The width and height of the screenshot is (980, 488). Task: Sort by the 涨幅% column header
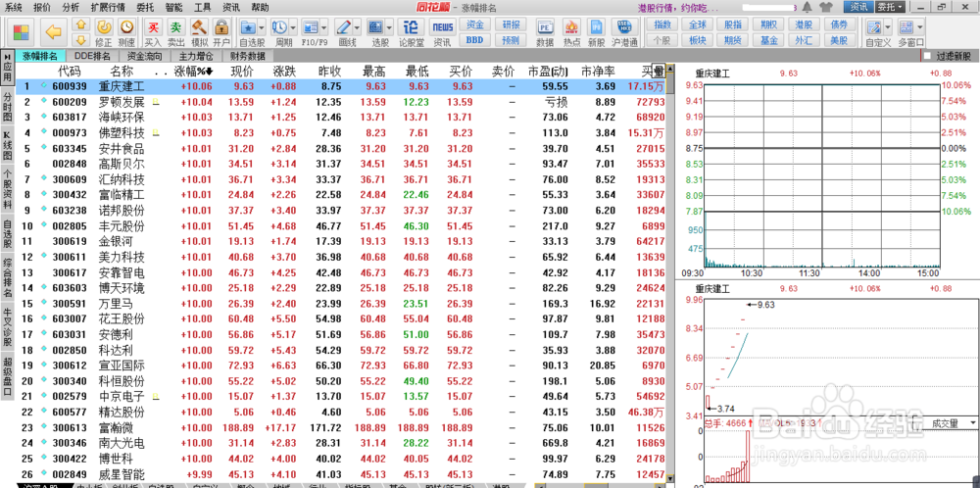coord(194,71)
